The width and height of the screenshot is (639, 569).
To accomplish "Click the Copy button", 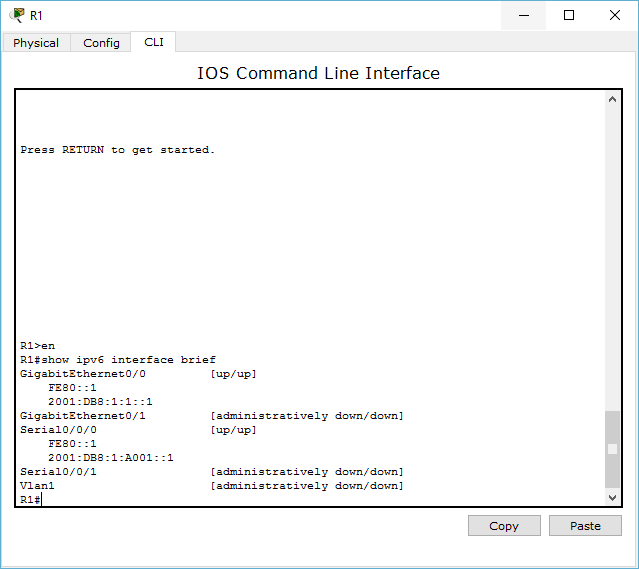I will coord(504,526).
